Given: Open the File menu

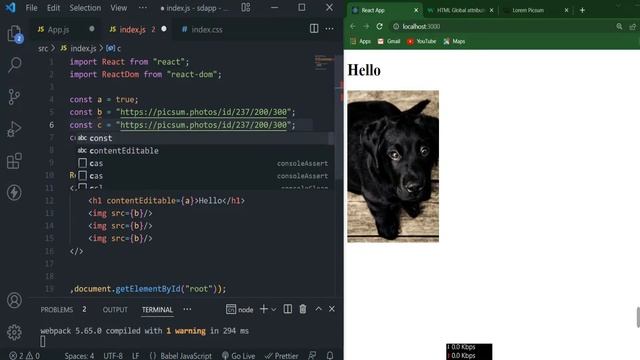Looking at the screenshot, I should pyautogui.click(x=31, y=8).
